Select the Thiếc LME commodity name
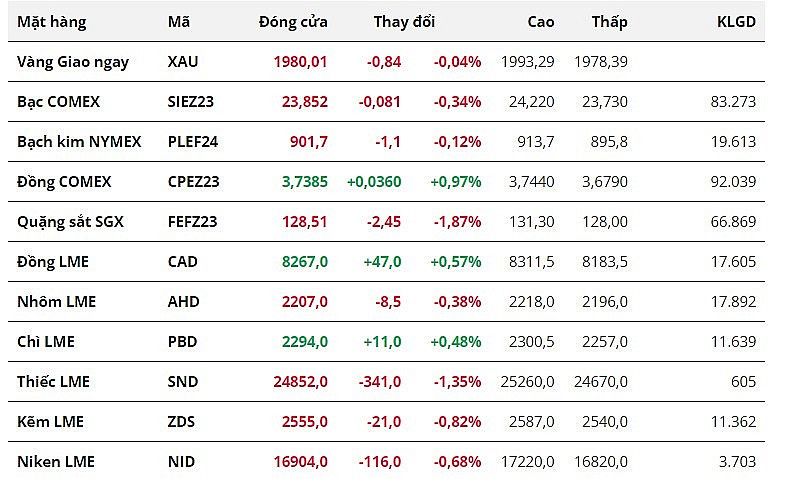Image resolution: width=797 pixels, height=479 pixels. (53, 382)
